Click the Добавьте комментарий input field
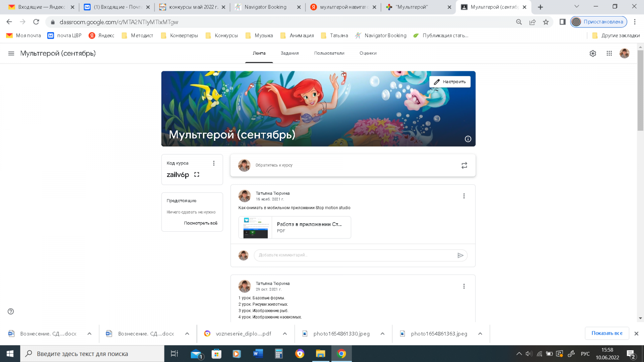Image resolution: width=644 pixels, height=362 pixels. point(356,255)
